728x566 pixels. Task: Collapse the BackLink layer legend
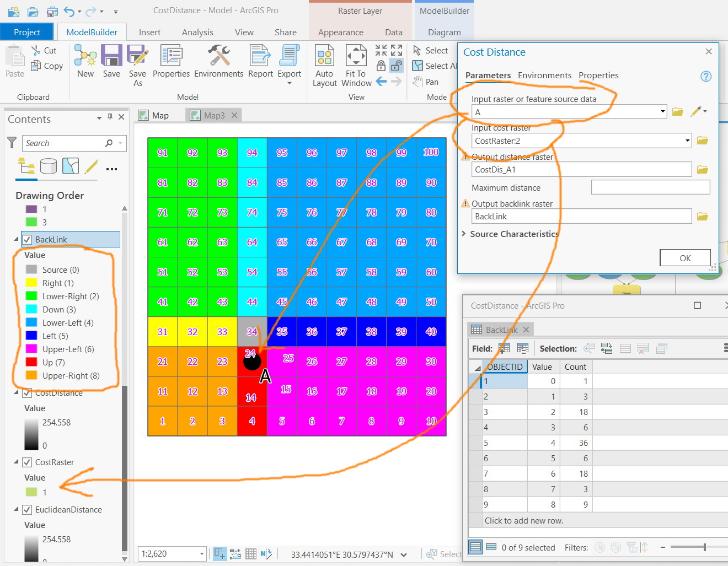click(x=16, y=239)
